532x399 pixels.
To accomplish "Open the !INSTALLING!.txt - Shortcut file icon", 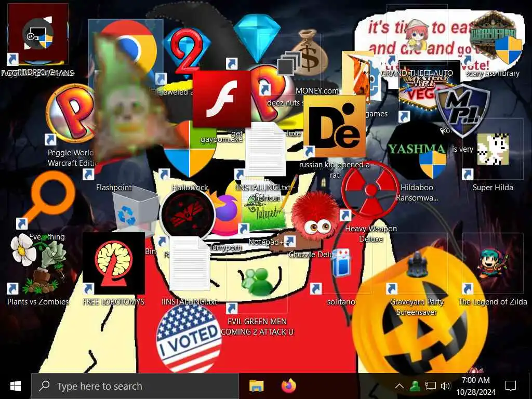I will coord(265,149).
